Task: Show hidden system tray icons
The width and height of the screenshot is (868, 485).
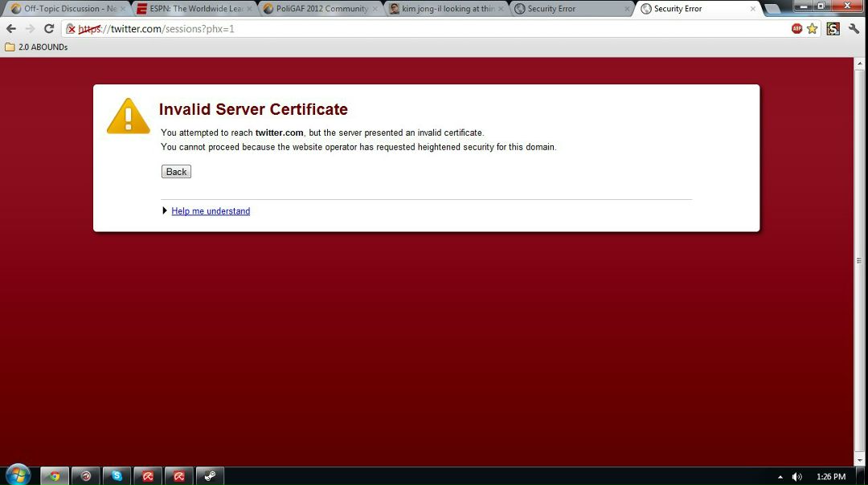Action: click(780, 477)
